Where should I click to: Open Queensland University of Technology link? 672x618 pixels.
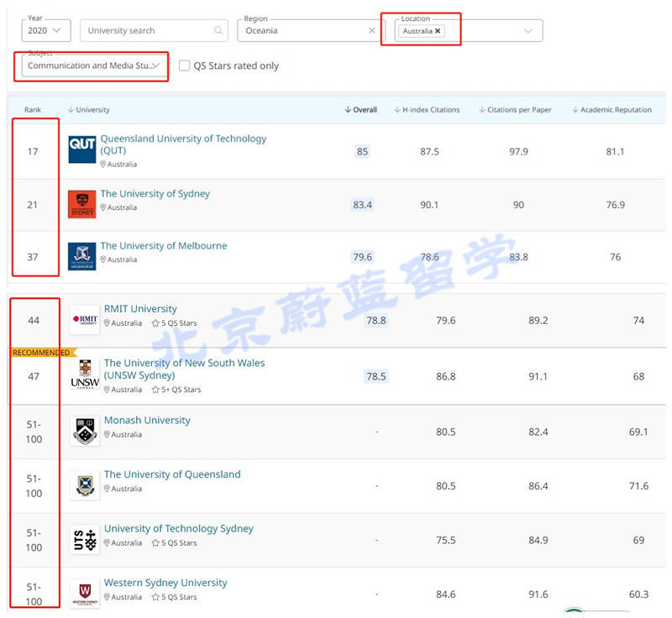(183, 144)
